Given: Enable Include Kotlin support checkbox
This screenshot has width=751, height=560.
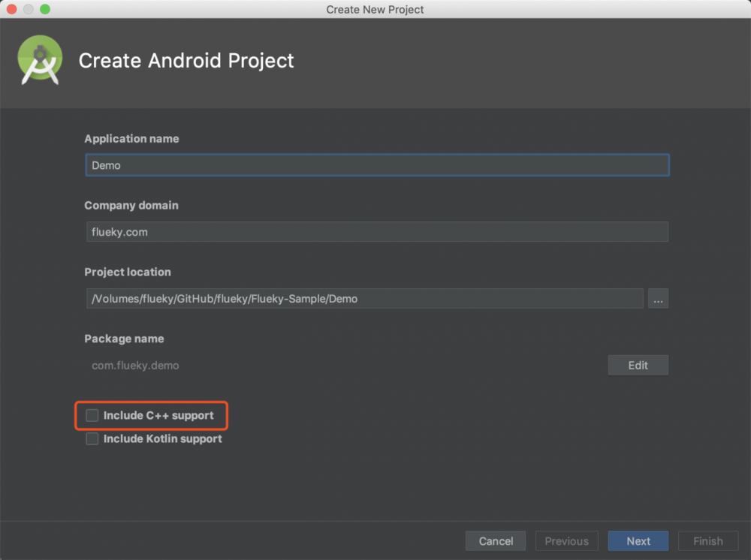Looking at the screenshot, I should tap(92, 438).
